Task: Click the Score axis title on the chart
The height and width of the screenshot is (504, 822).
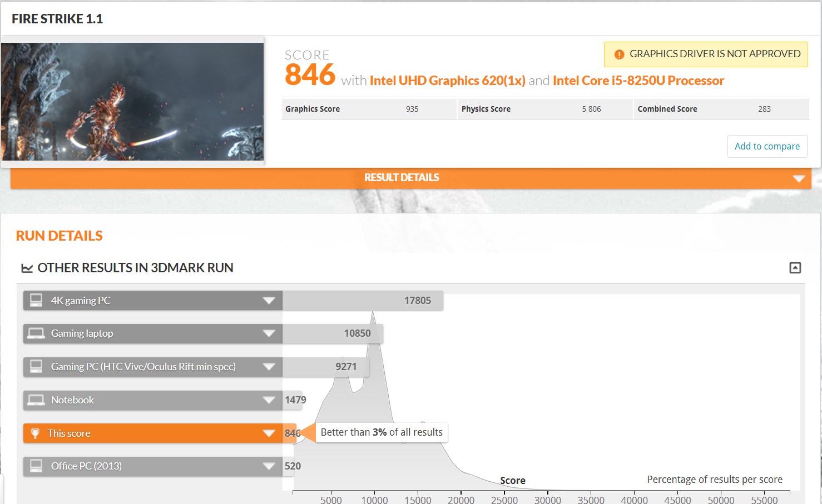Action: (513, 481)
